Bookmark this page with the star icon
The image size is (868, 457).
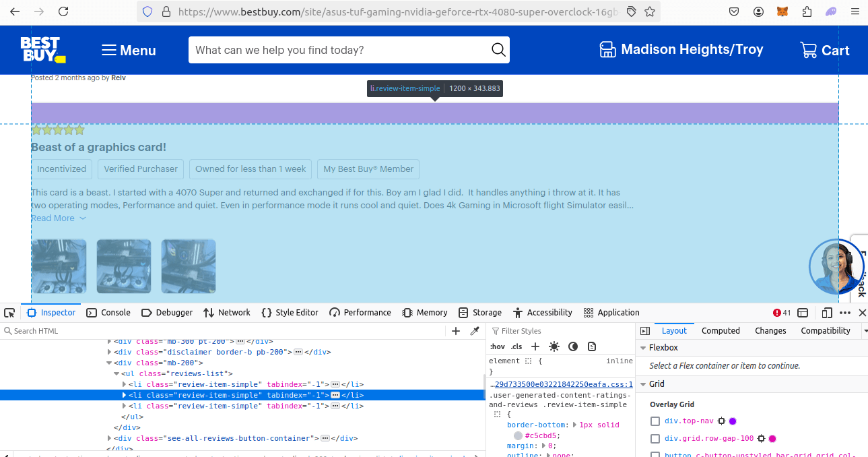(650, 11)
